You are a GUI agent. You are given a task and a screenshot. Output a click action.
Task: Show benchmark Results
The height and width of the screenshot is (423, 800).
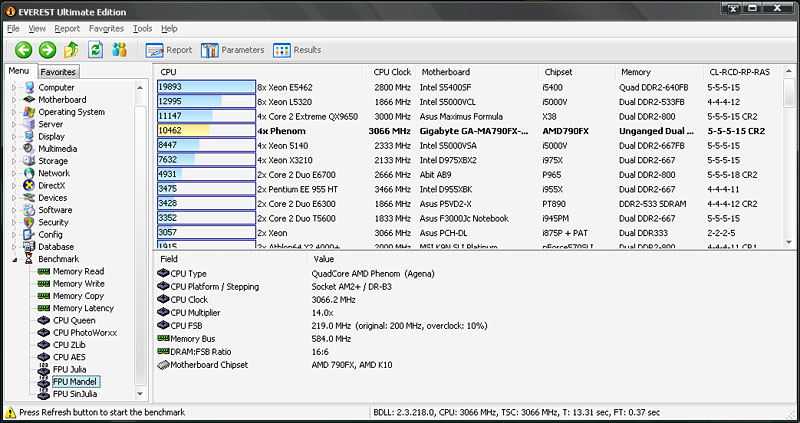click(297, 50)
